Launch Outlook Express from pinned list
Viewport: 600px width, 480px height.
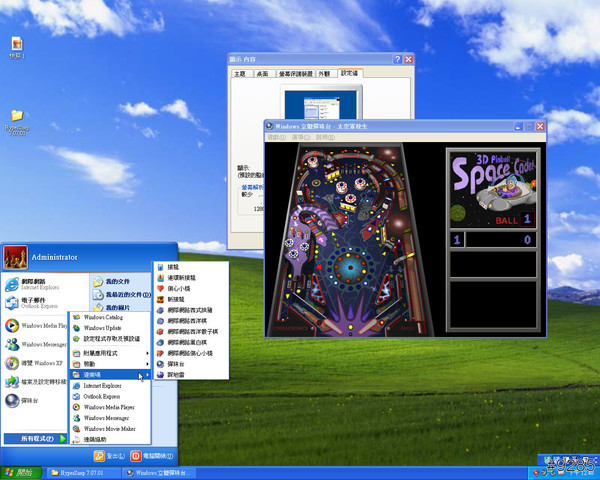(x=30, y=305)
